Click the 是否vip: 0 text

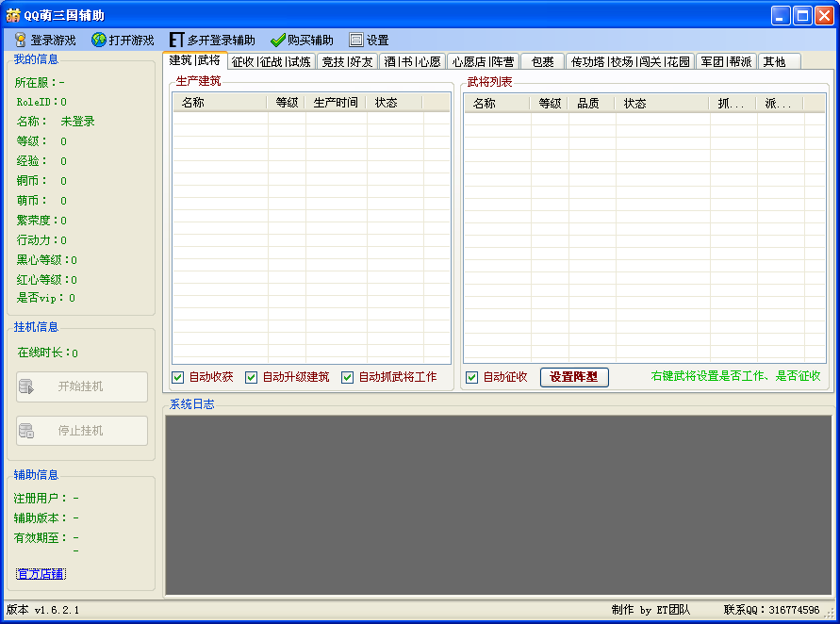[x=46, y=298]
